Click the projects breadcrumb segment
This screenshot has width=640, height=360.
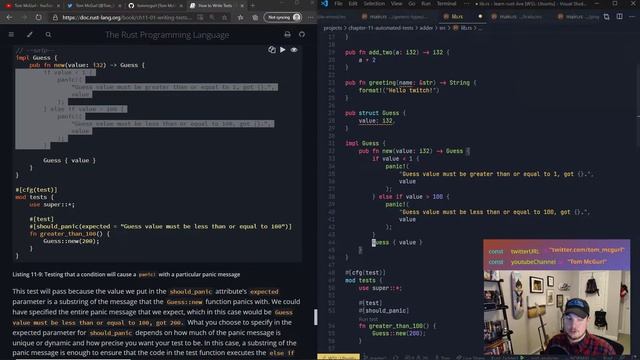coord(333,28)
